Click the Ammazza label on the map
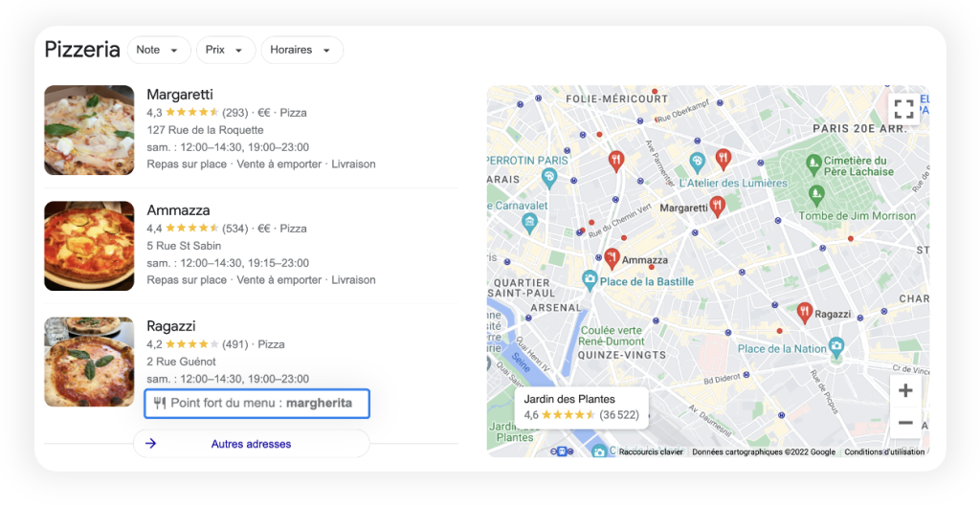Viewport: 980px width, 505px height. (x=645, y=260)
